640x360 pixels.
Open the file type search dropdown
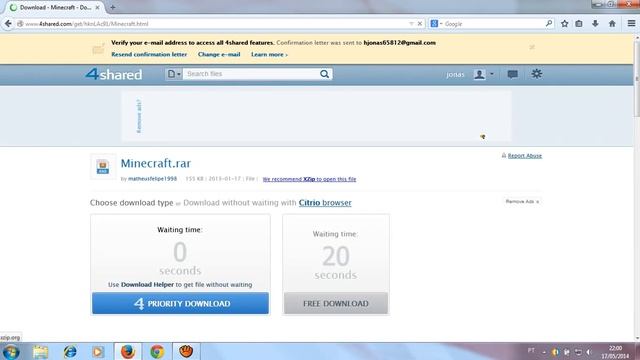click(174, 74)
